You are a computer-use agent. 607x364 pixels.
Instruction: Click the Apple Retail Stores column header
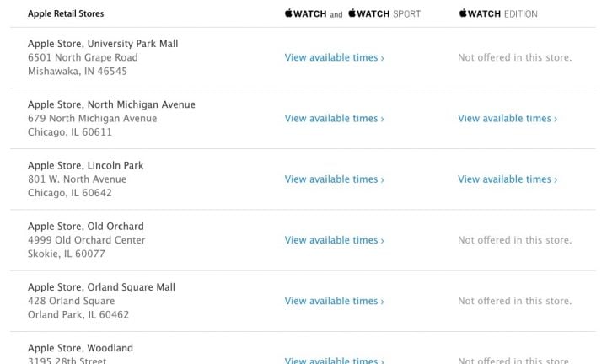point(66,13)
